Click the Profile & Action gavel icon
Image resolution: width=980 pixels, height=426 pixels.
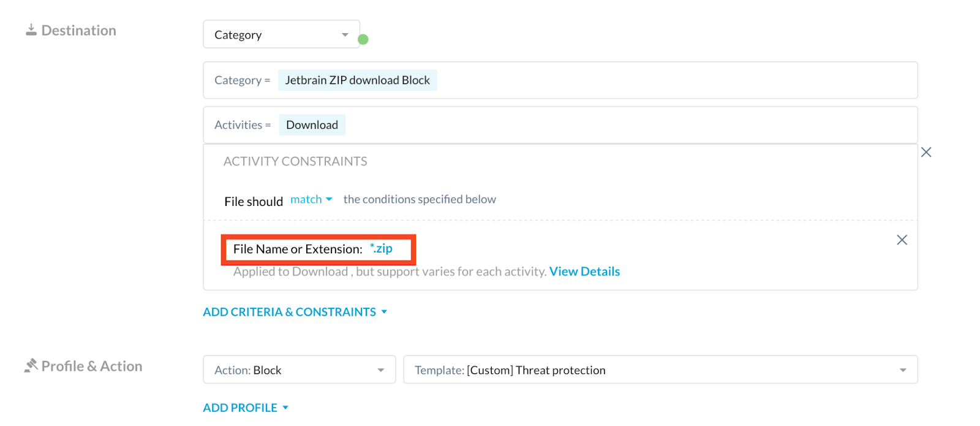point(31,366)
